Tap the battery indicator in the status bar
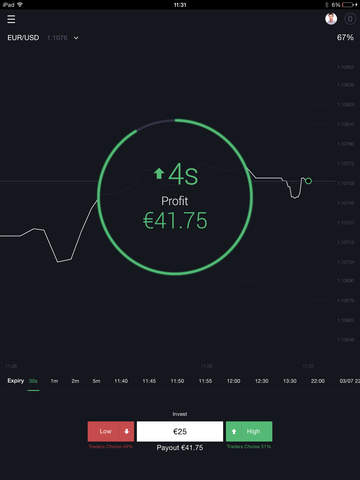Screen dimensions: 360x480 pyautogui.click(x=349, y=5)
